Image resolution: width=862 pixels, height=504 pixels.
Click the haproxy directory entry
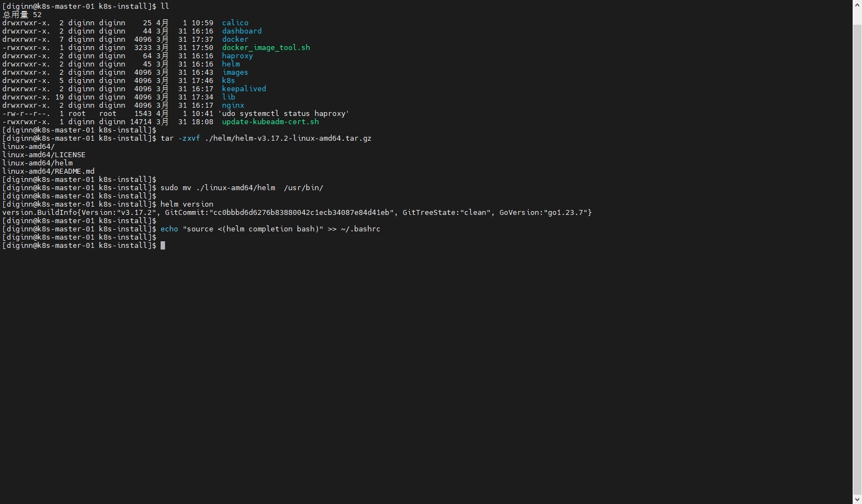(x=237, y=56)
